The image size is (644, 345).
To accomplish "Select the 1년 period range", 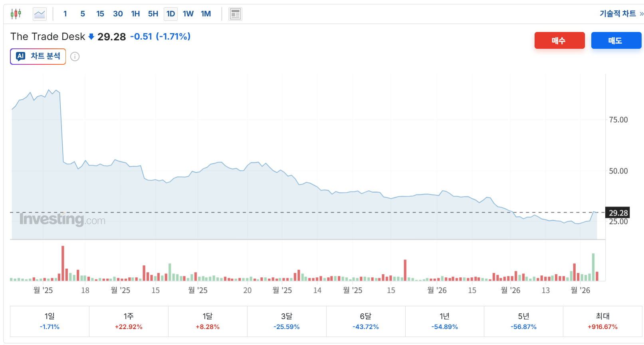I will click(445, 321).
